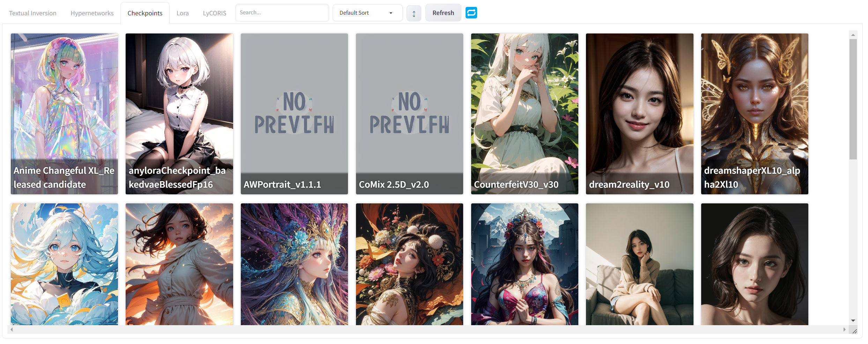Switch to the Hypernetworks tab

pyautogui.click(x=92, y=13)
